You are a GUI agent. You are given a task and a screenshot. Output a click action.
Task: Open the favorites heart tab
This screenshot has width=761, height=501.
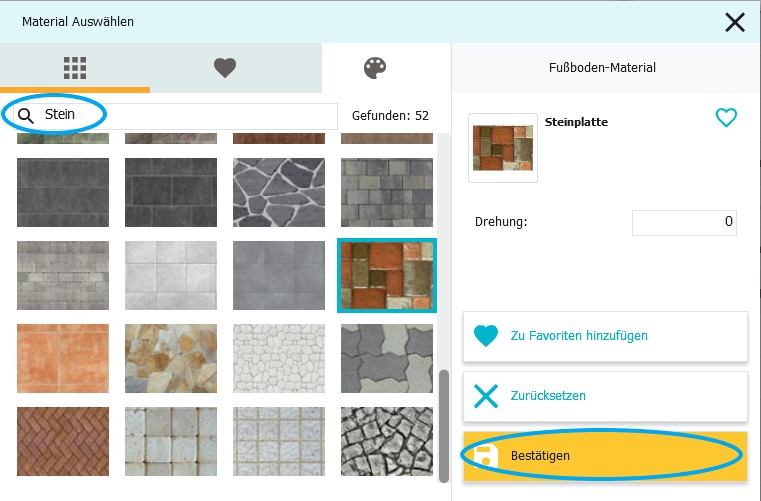tap(225, 67)
